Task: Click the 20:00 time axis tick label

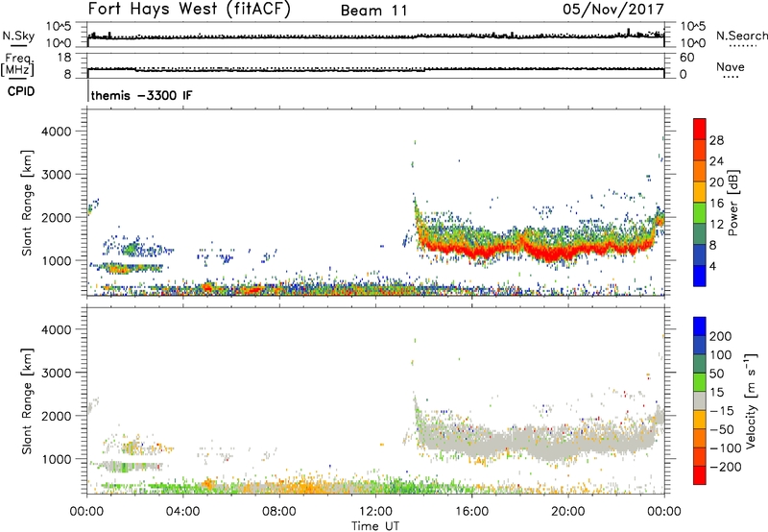Action: (568, 512)
